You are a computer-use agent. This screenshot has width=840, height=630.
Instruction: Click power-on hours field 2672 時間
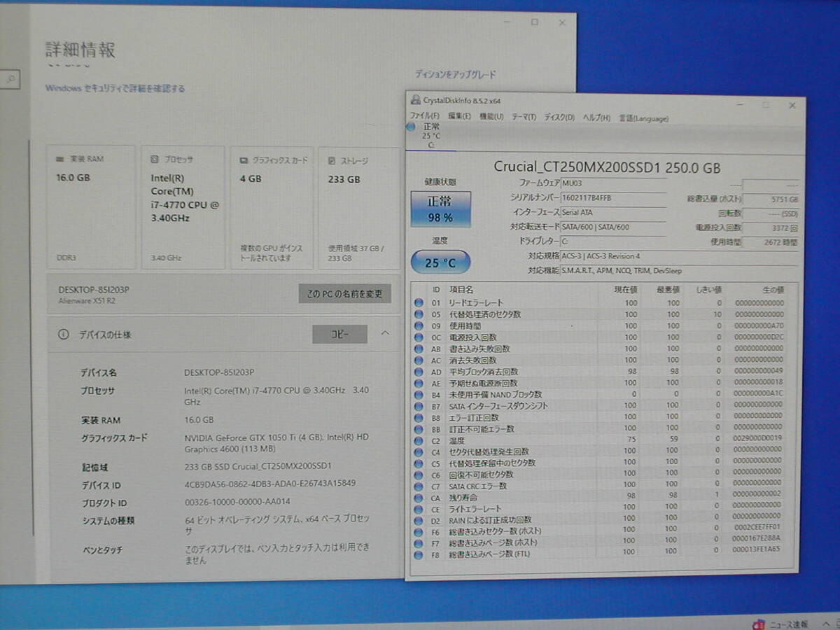click(x=771, y=242)
